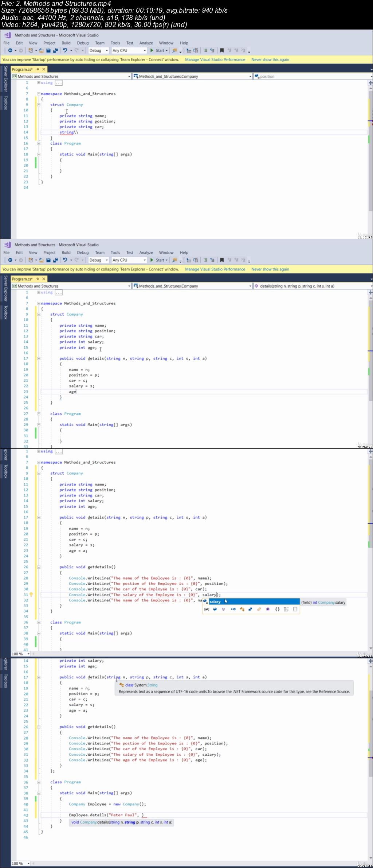Toggle curly-braces namespaces filter in IntelliSense popup

point(277,609)
